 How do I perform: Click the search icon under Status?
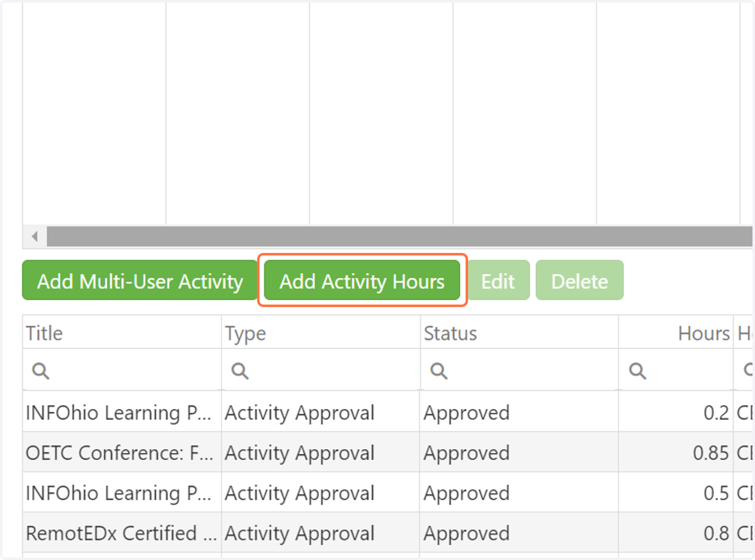(438, 371)
